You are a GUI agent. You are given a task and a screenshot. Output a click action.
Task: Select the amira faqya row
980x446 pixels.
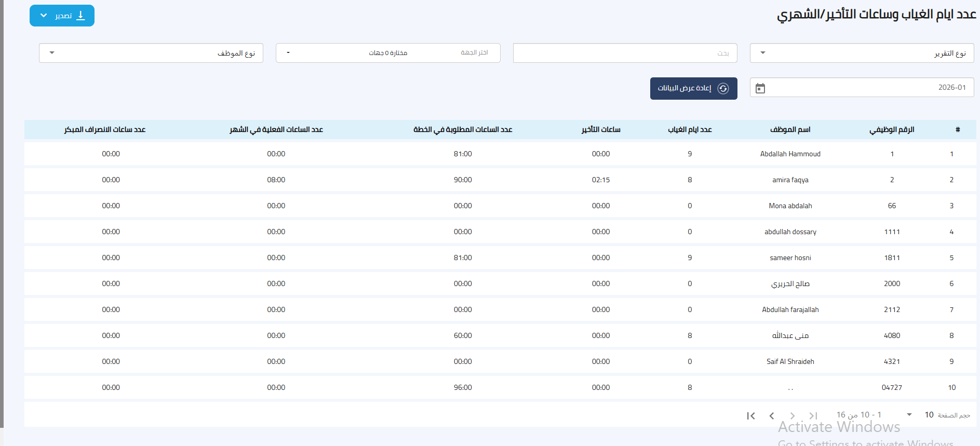(790, 180)
